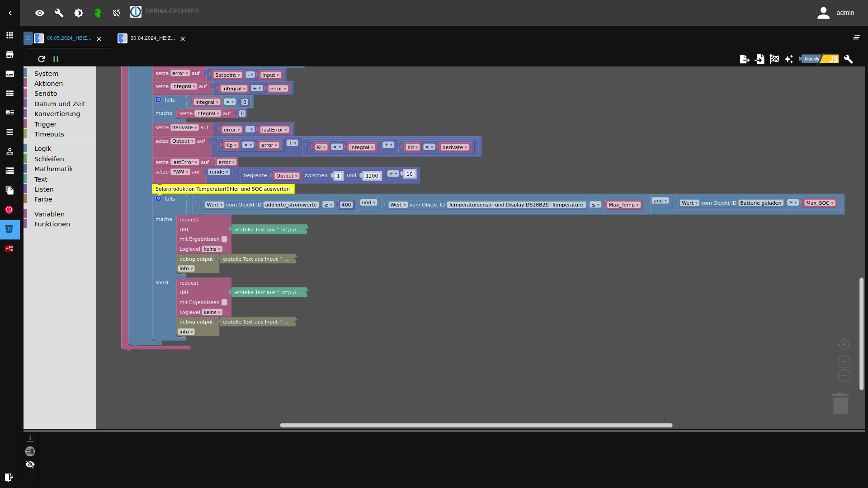Viewport: 868px width, 488px height.
Task: Open the adapters grid icon in sidebar
Action: tap(9, 35)
